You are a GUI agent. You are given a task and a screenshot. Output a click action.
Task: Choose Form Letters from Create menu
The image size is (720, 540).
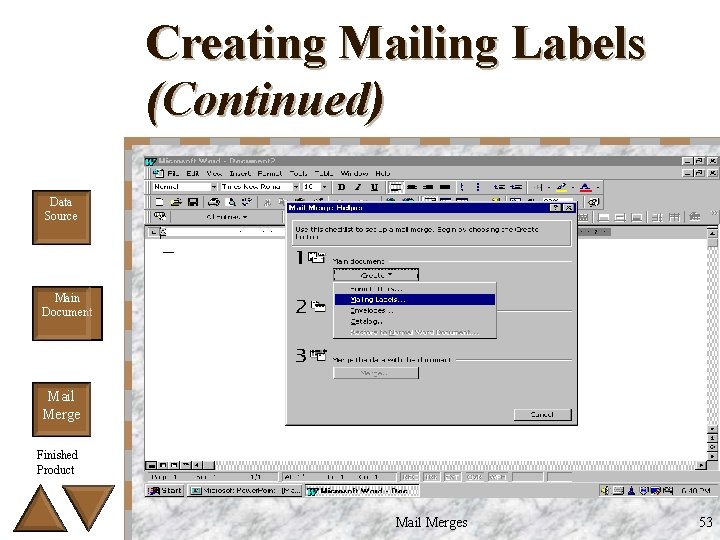tap(415, 289)
